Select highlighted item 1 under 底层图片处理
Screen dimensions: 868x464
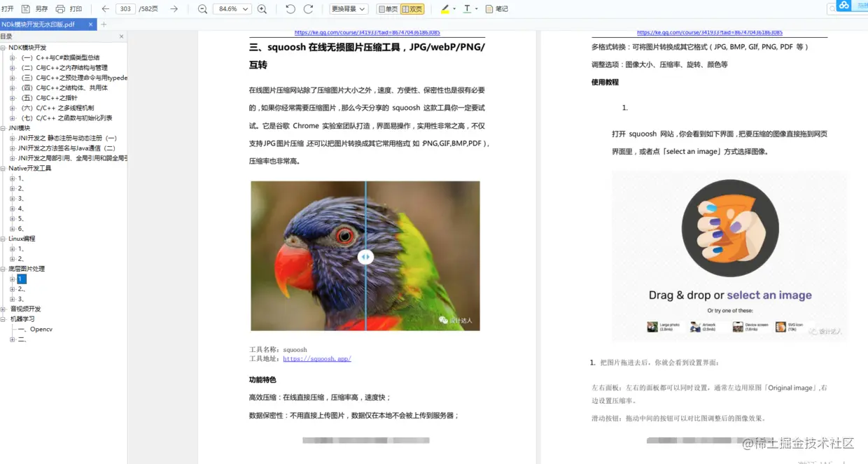(22, 279)
